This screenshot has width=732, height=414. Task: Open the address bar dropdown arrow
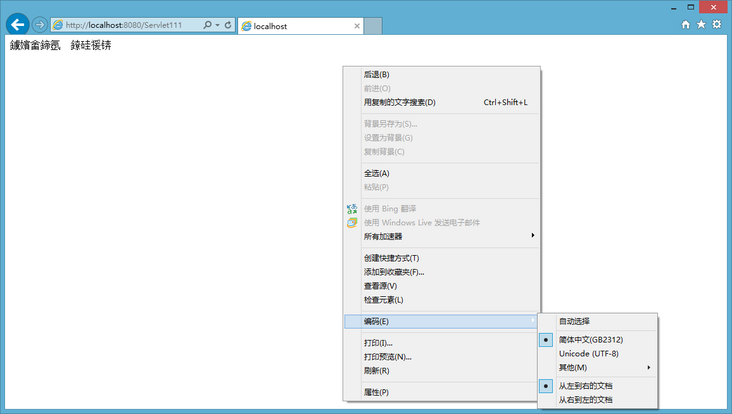click(x=218, y=25)
